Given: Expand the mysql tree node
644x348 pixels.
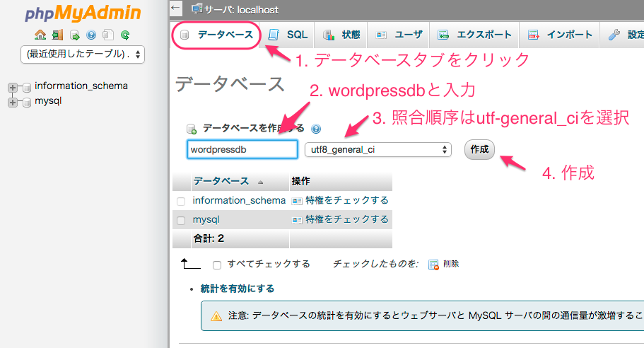Looking at the screenshot, I should (x=12, y=102).
